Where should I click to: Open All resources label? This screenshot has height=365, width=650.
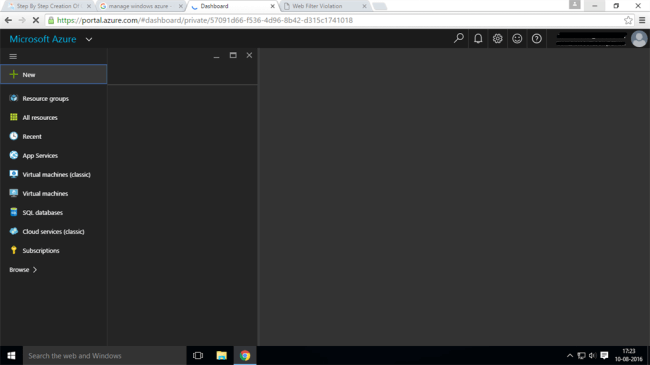coord(40,118)
